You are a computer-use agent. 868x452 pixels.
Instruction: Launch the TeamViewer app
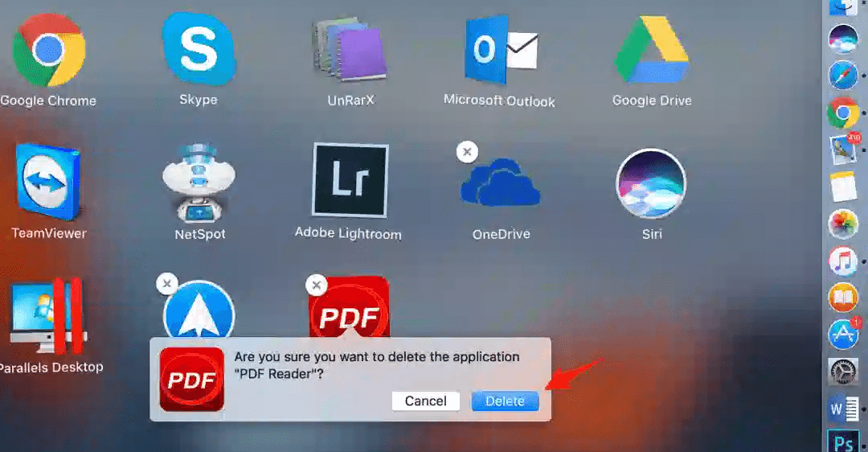[x=49, y=182]
